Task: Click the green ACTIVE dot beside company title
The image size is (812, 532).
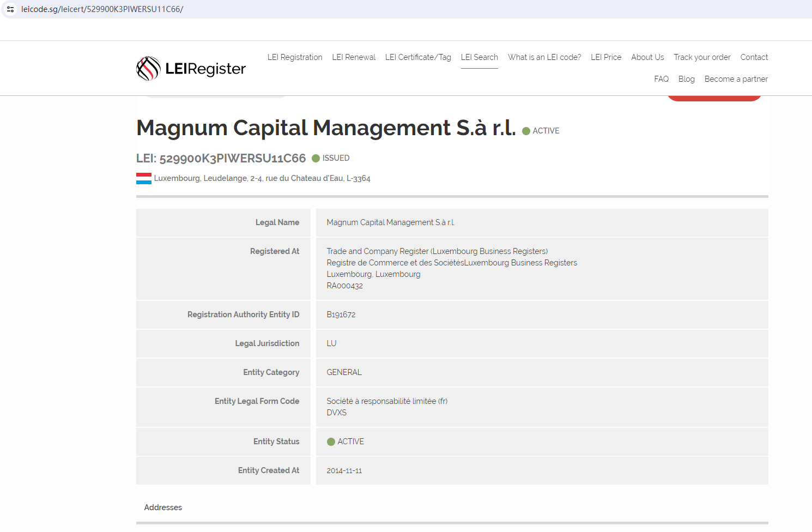Action: 526,131
